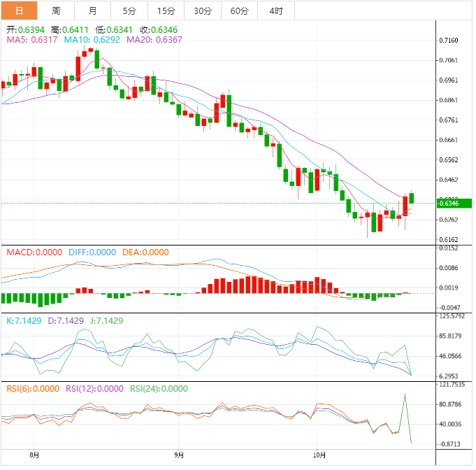The width and height of the screenshot is (476, 470).
Task: Click the 8月 time axis marker
Action: pyautogui.click(x=34, y=455)
